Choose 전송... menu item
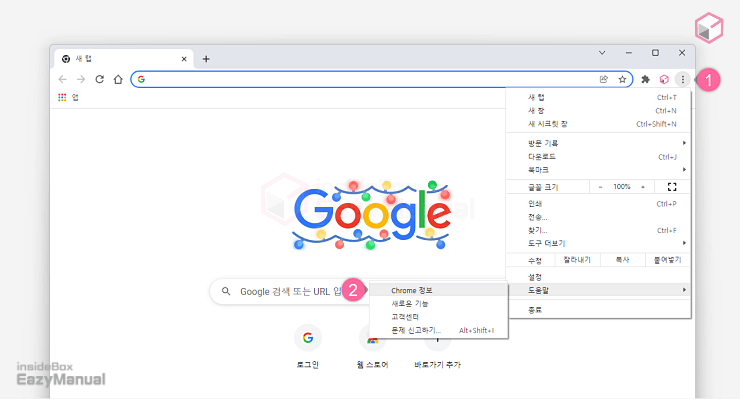 [x=598, y=217]
